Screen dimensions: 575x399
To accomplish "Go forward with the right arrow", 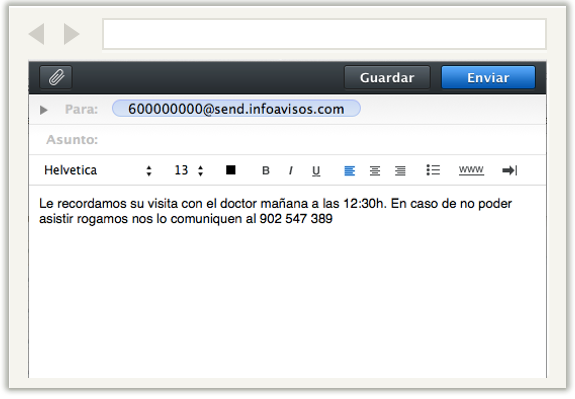I will [x=72, y=34].
